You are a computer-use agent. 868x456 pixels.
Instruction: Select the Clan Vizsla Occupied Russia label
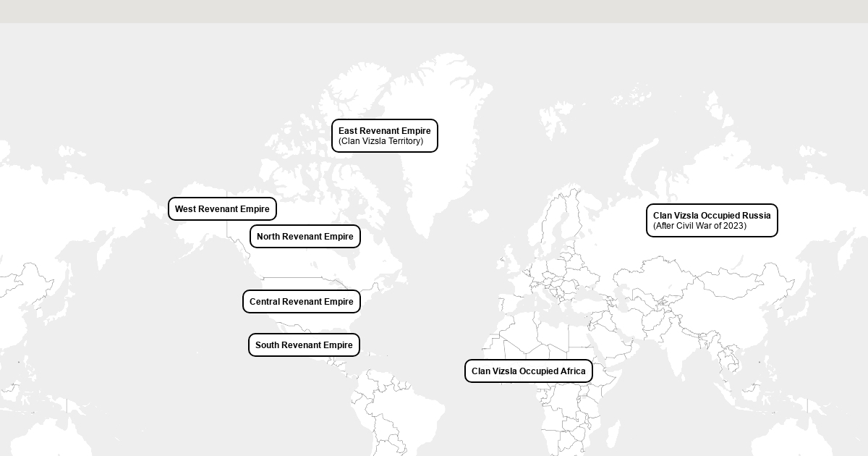[712, 216]
